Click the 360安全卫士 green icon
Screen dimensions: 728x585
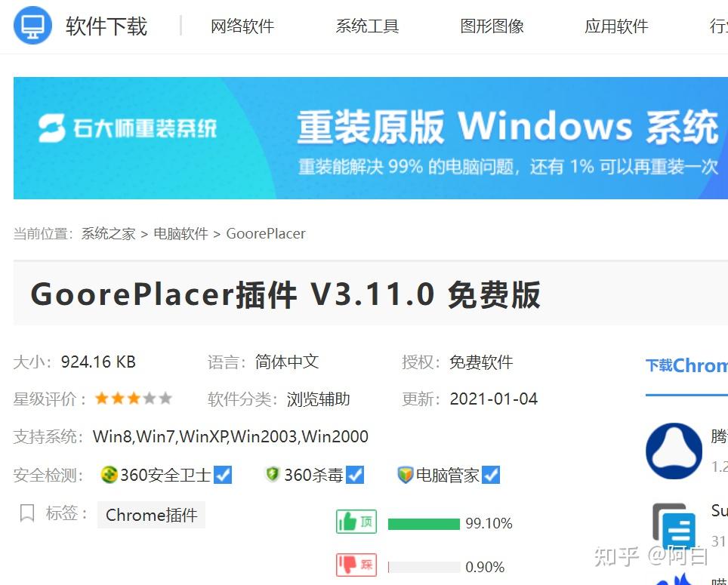(x=109, y=475)
